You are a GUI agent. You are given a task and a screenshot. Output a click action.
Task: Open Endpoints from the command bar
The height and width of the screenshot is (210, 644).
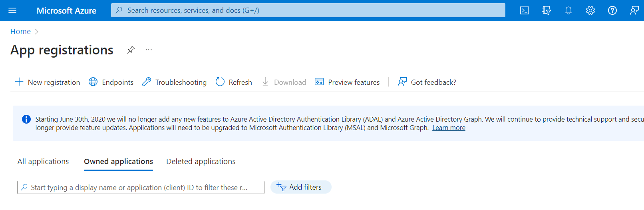click(111, 82)
